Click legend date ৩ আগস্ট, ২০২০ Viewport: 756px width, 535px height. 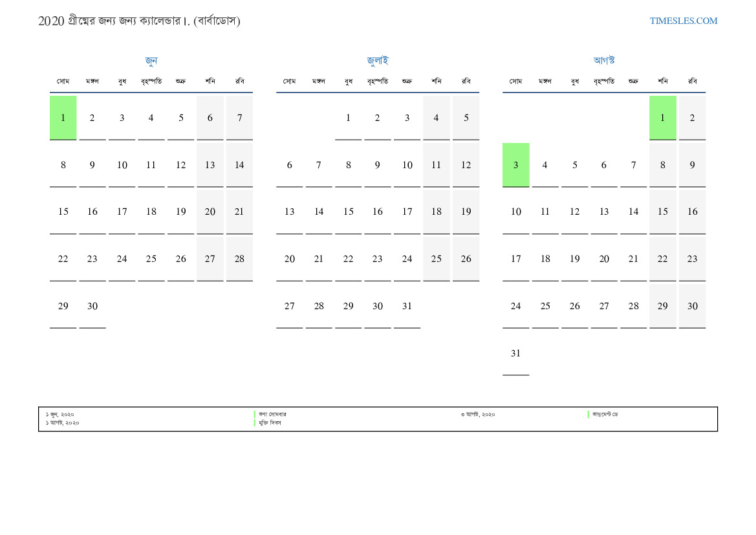coord(478,415)
